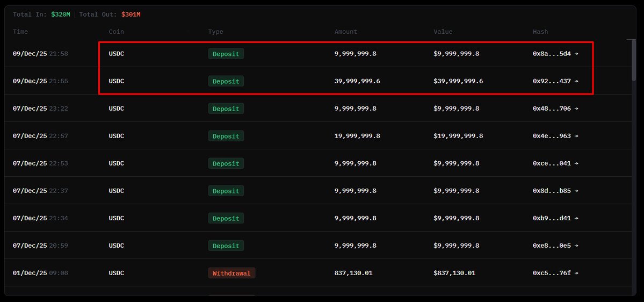The height and width of the screenshot is (302, 644).
Task: Click the Total Out $301M value
Action: pos(131,15)
